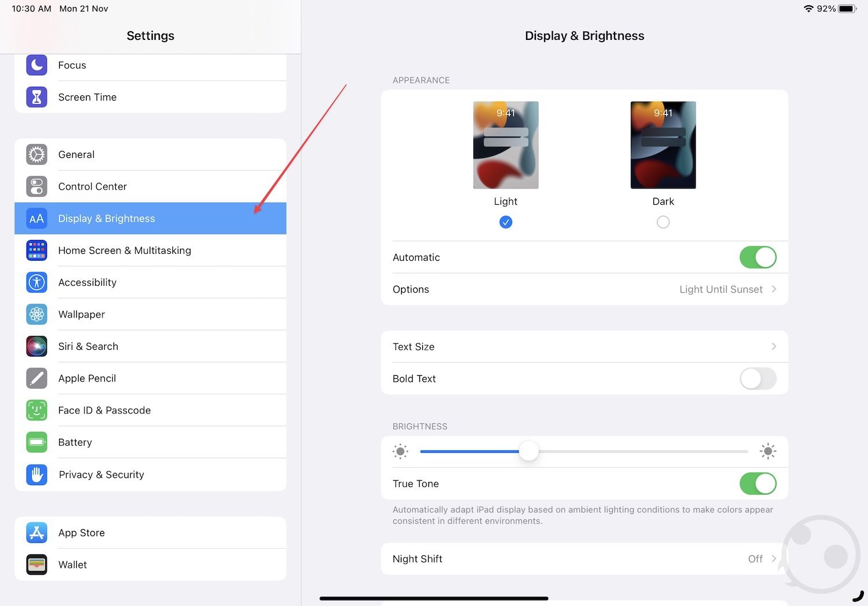This screenshot has height=606, width=868.
Task: Tap the Light appearance preview thumbnail
Action: (506, 145)
